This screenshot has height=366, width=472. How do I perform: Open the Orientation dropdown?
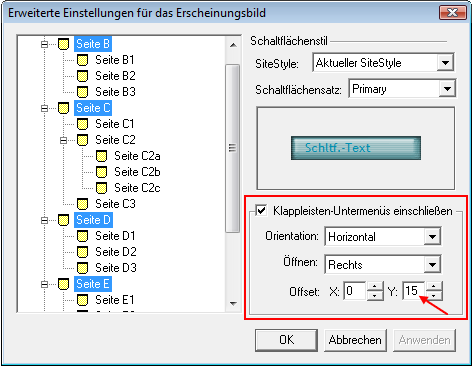coord(432,237)
